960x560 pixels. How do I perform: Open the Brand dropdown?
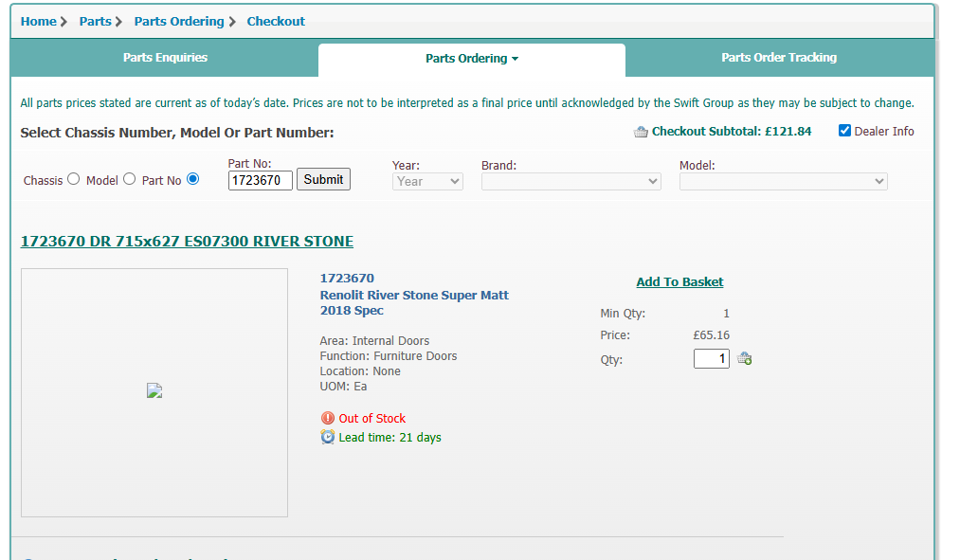coord(571,181)
